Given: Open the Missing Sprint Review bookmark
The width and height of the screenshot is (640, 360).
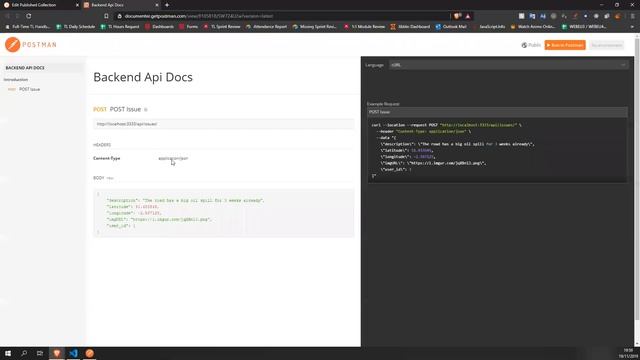Looking at the screenshot, I should coord(314,27).
